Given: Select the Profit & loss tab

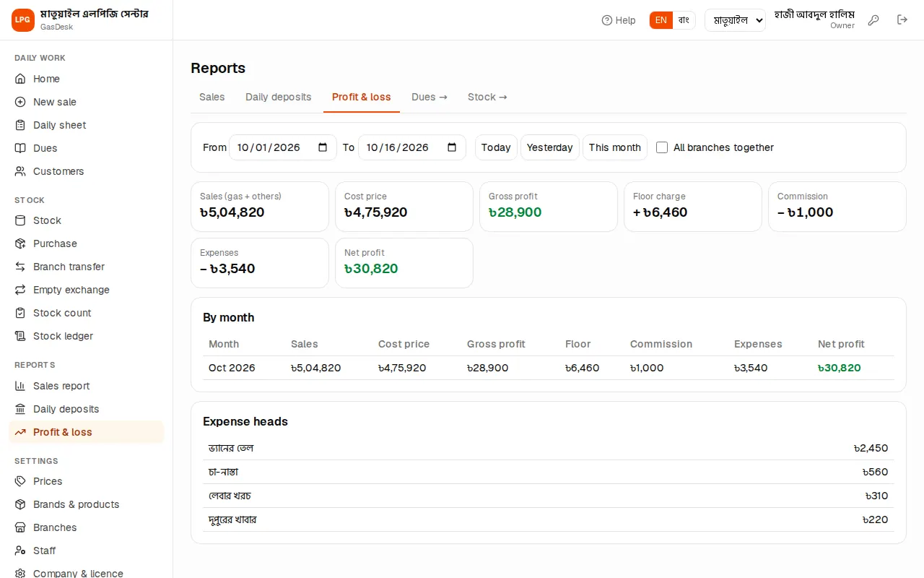Looking at the screenshot, I should point(362,97).
